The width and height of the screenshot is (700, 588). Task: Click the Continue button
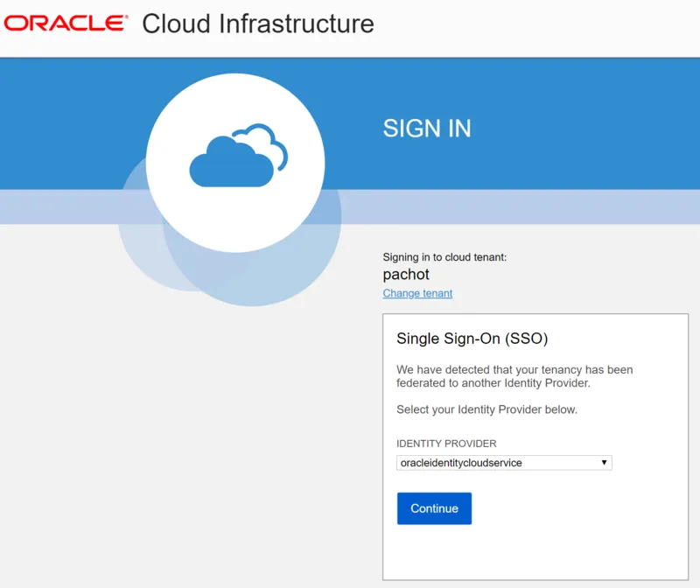tap(434, 508)
